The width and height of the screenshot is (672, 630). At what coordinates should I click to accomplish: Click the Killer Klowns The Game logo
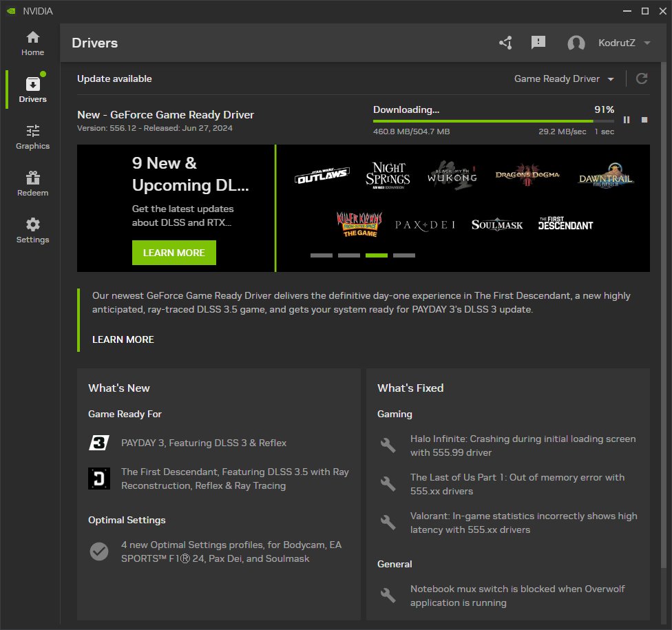coord(359,224)
